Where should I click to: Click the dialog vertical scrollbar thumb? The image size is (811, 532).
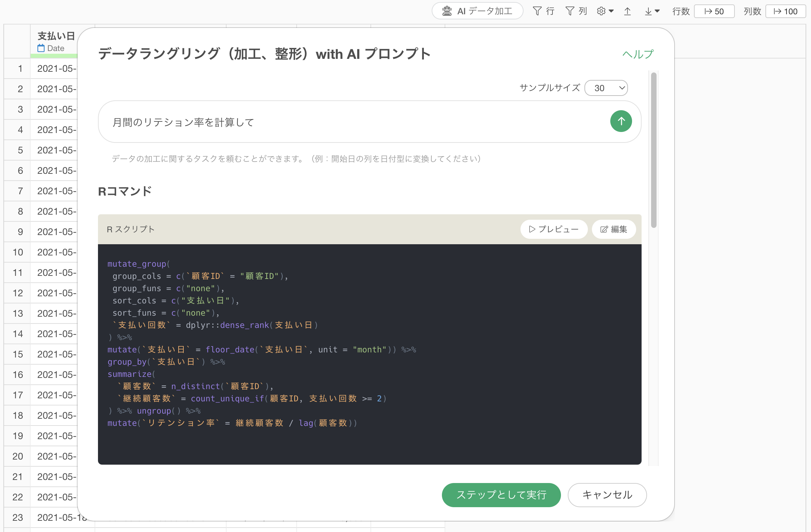click(653, 150)
